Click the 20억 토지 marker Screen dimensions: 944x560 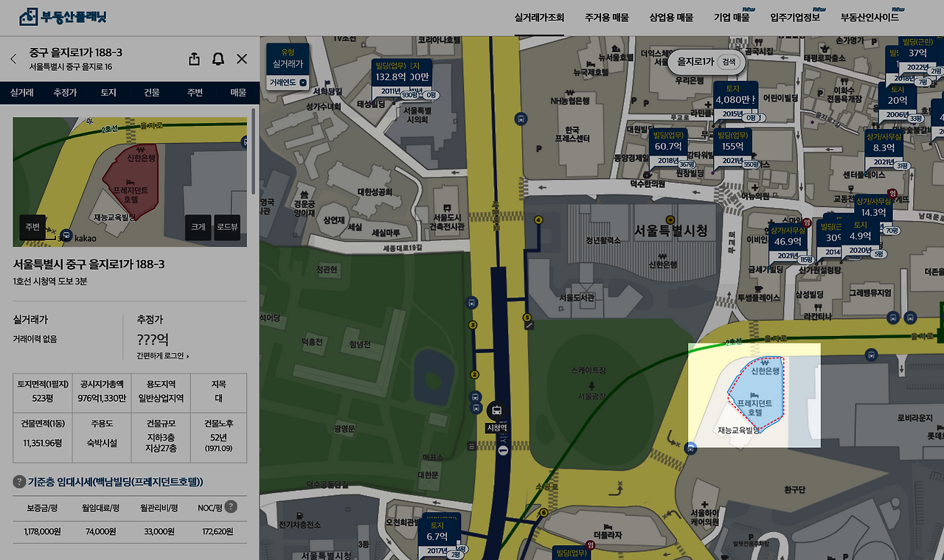898,100
